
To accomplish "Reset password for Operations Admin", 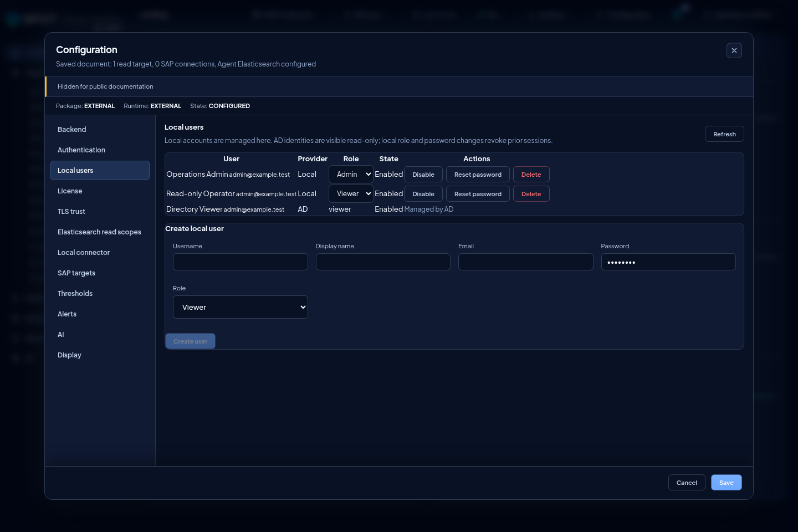I will [x=478, y=175].
